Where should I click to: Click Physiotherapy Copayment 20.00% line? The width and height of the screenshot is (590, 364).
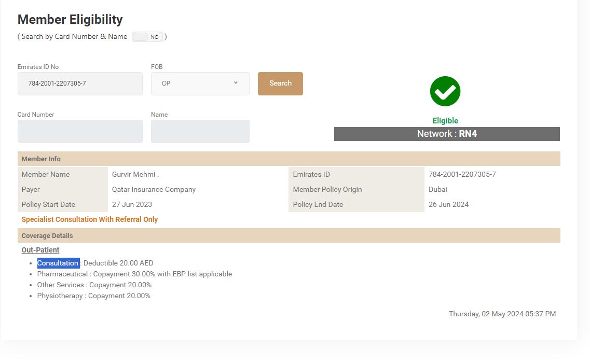[94, 296]
